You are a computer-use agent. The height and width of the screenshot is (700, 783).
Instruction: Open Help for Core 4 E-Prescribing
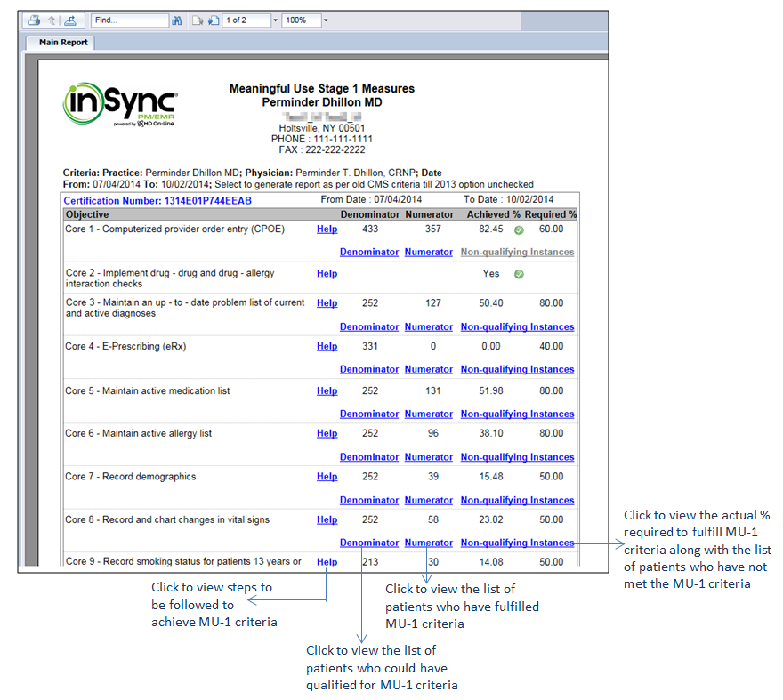pos(327,347)
